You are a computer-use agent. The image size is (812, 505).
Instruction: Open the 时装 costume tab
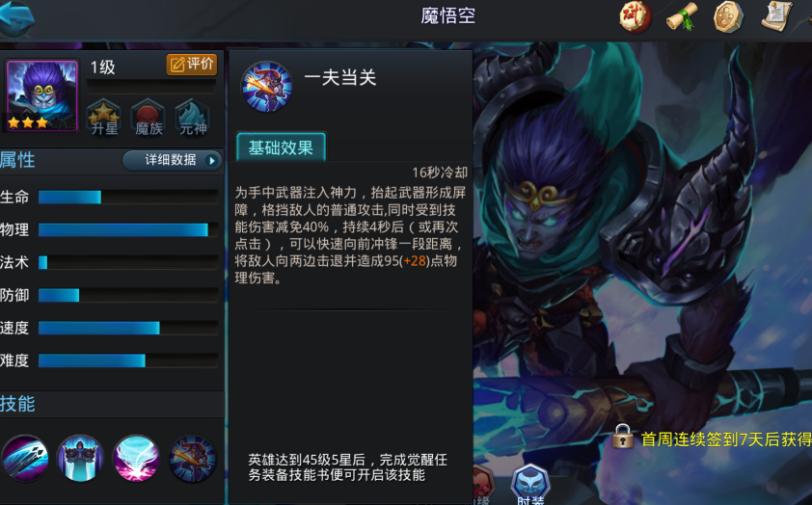tap(530, 486)
